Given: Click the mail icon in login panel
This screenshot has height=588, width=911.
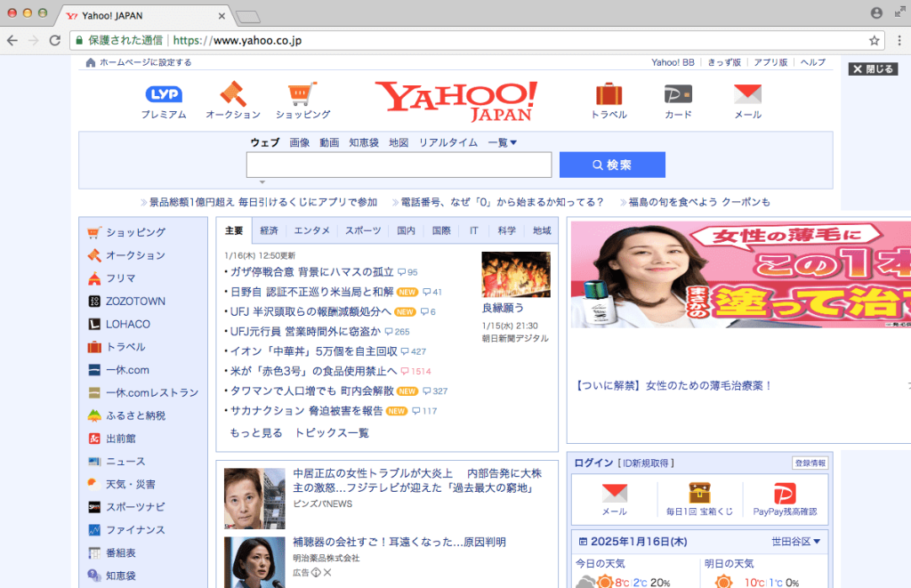Looking at the screenshot, I should [614, 493].
